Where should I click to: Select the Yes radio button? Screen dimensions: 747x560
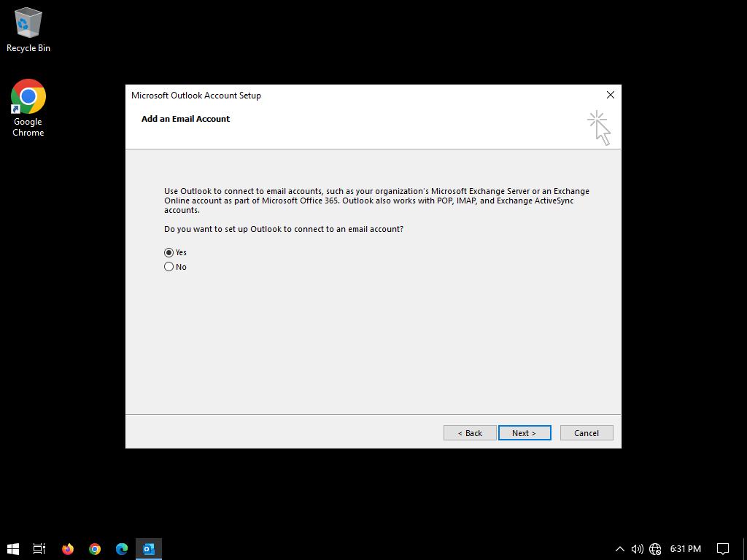click(169, 252)
